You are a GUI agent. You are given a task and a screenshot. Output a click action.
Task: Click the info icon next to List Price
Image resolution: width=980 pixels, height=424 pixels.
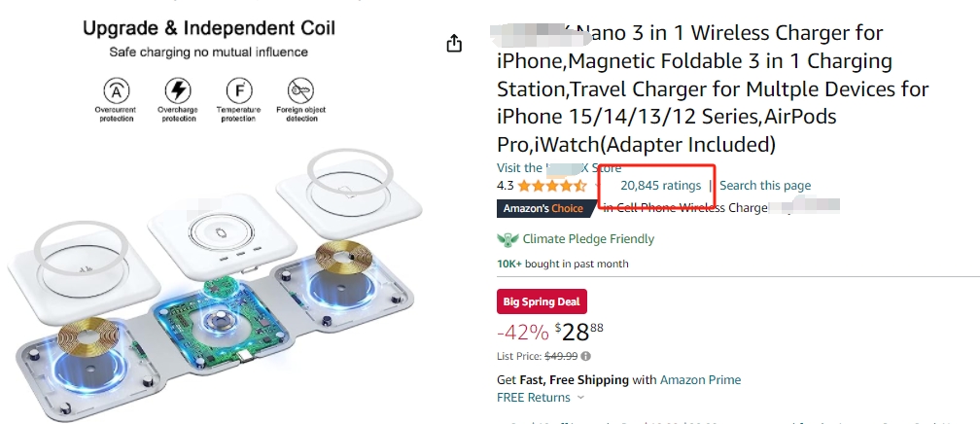[x=586, y=356]
